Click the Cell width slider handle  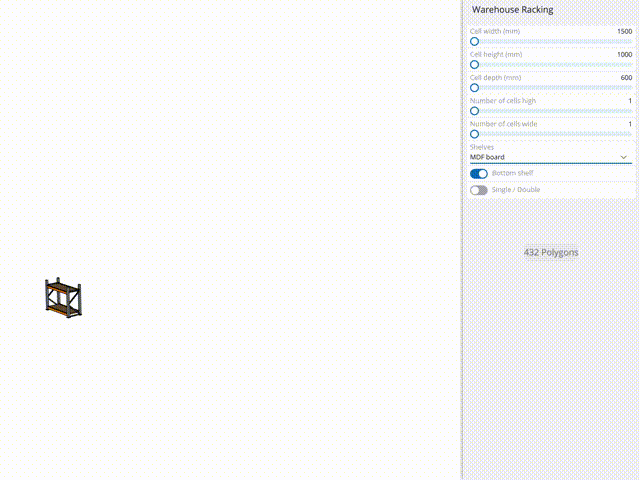[x=474, y=42]
